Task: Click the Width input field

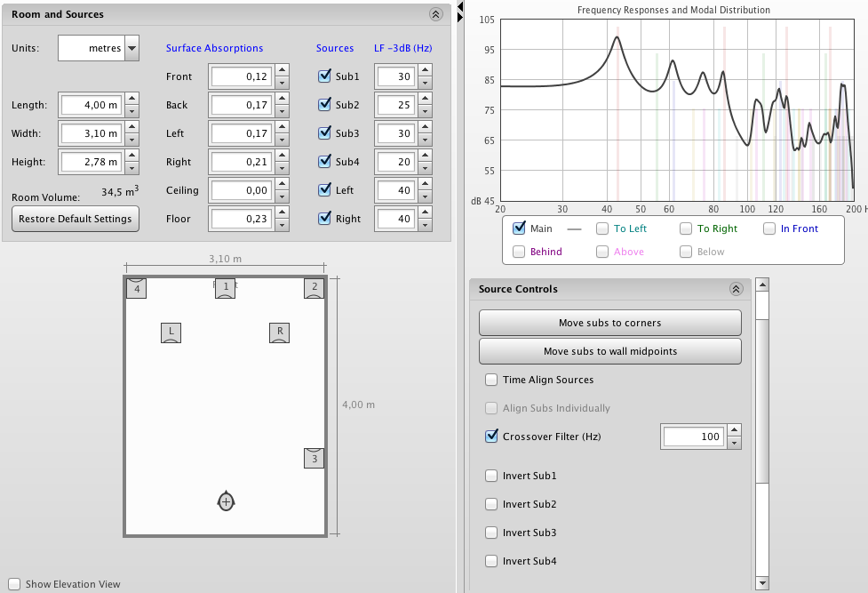Action: tap(92, 133)
